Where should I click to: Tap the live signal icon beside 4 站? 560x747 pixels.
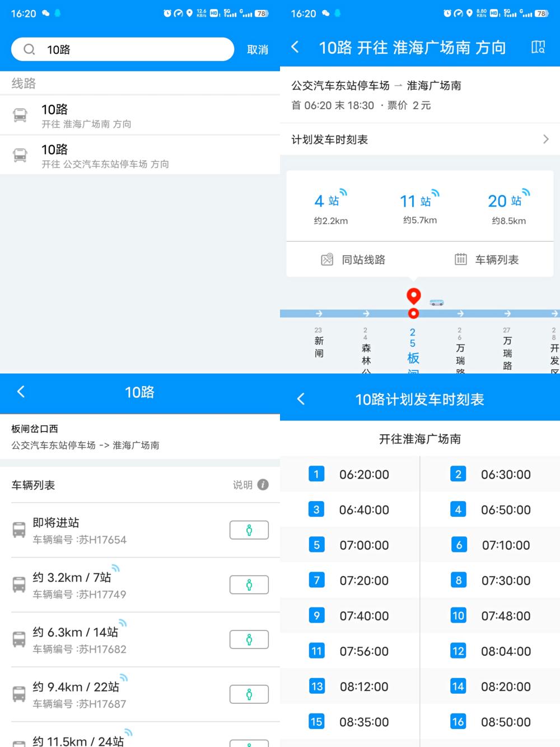[343, 193]
